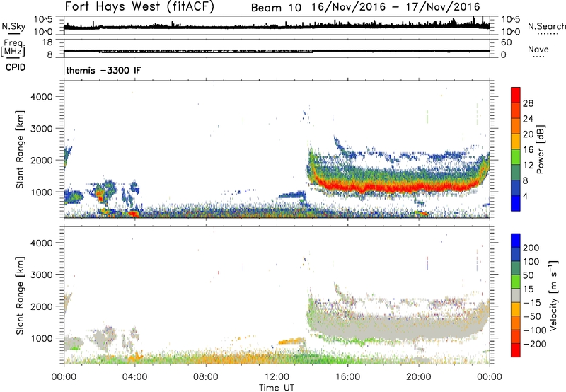
Task: Click the 'Beam 10' label
Action: tap(276, 8)
